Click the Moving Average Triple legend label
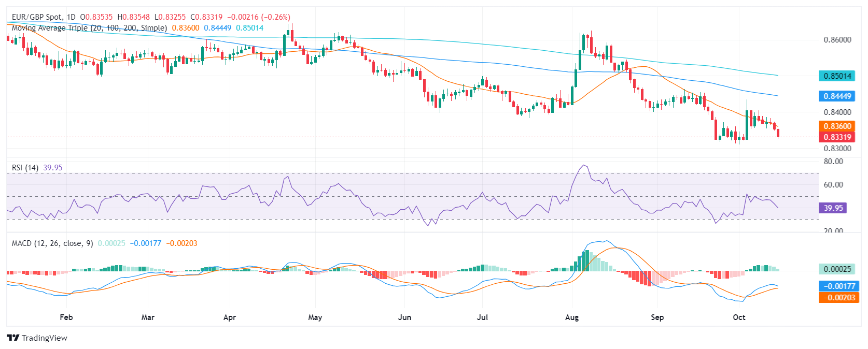Viewport: 868px width, 349px height. pos(89,28)
